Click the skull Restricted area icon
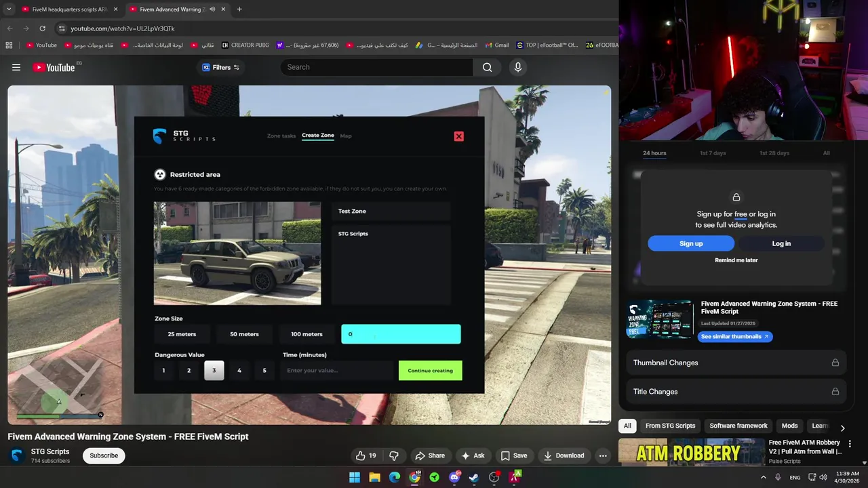Image resolution: width=868 pixels, height=488 pixels. (x=160, y=174)
